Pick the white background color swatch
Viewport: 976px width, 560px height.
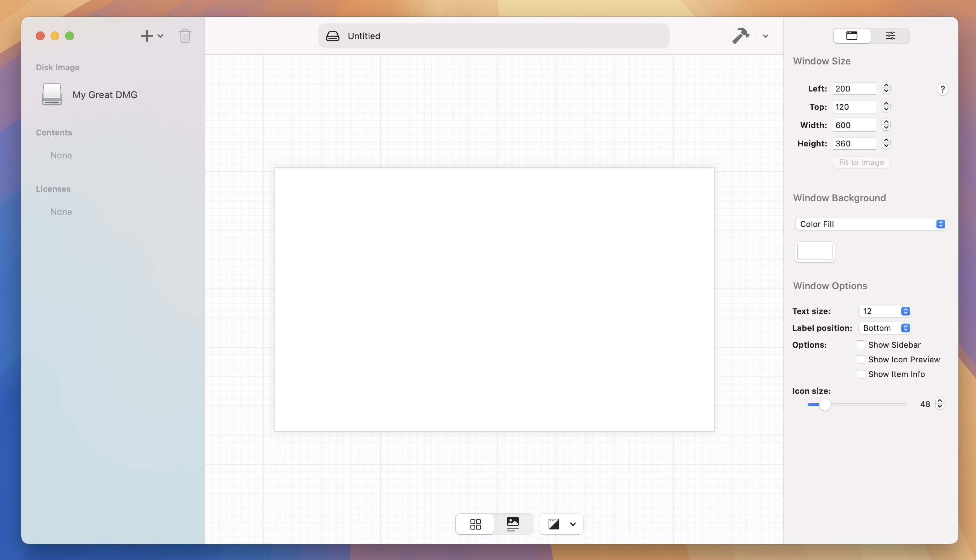(815, 251)
